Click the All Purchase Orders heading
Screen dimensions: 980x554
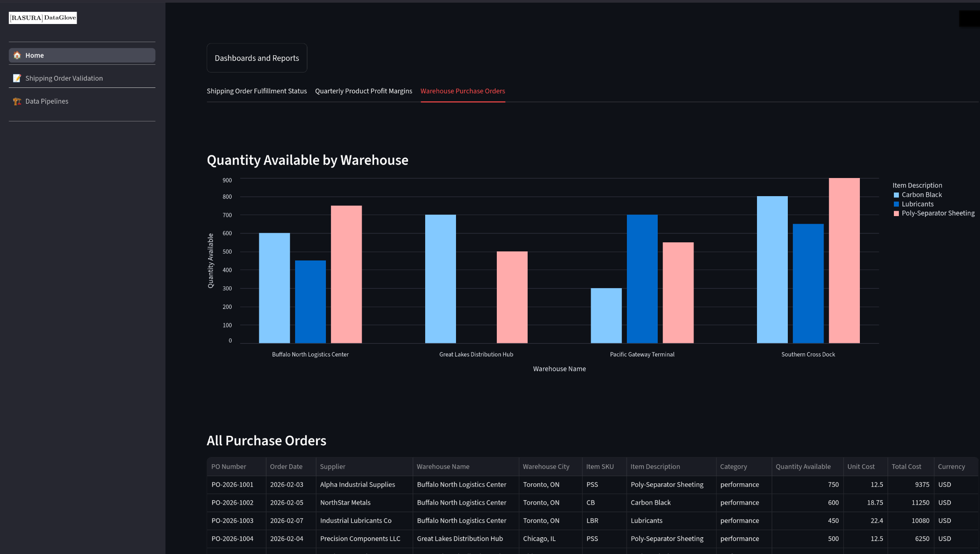click(267, 441)
